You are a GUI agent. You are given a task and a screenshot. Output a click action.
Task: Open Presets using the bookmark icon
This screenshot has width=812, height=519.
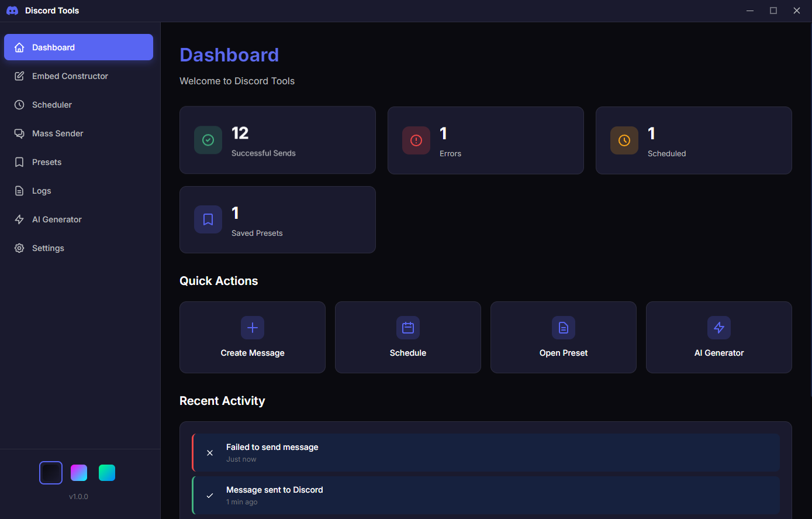pos(19,162)
